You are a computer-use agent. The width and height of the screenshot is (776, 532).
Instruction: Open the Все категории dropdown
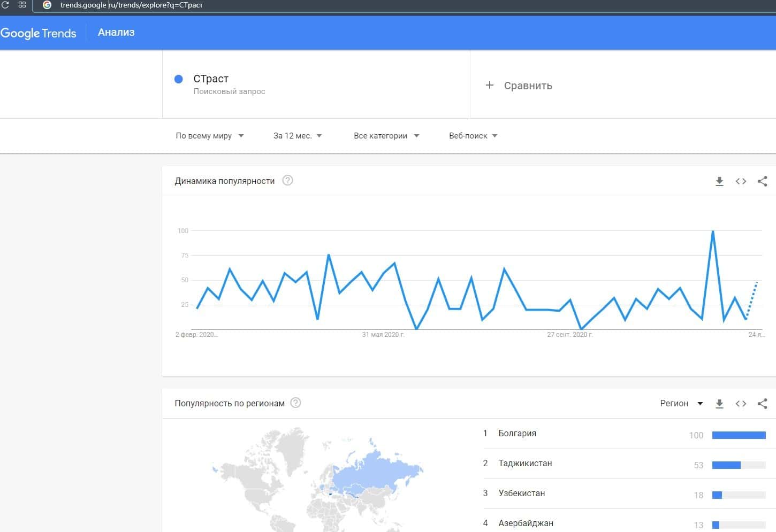(386, 136)
